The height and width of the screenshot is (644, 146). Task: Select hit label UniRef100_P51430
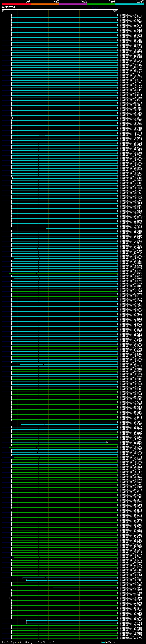point(131,15)
